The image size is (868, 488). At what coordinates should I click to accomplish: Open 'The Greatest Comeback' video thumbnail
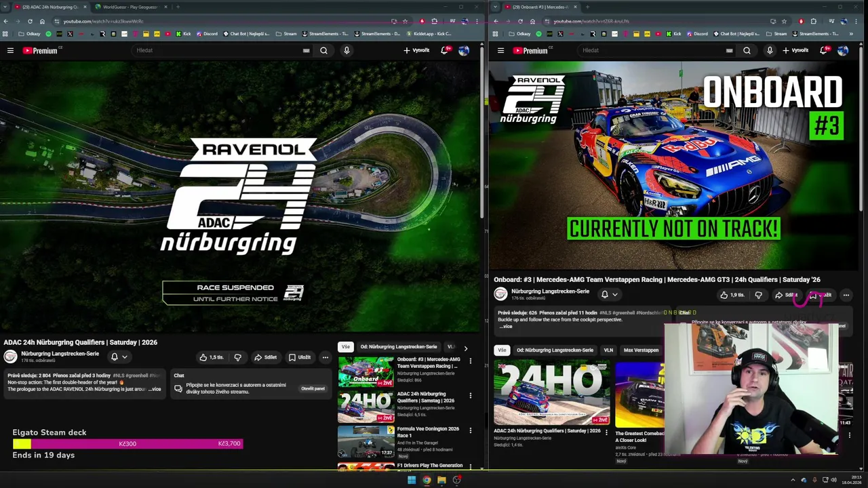(639, 393)
